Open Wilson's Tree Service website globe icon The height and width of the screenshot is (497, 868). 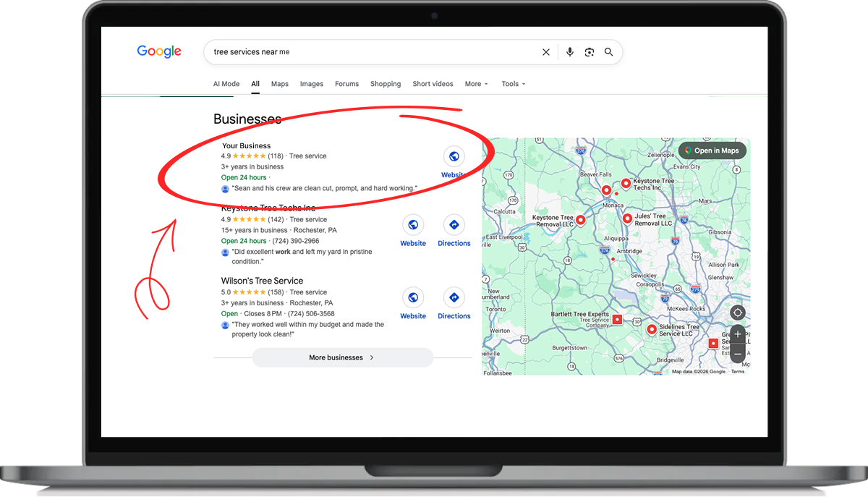(x=413, y=297)
